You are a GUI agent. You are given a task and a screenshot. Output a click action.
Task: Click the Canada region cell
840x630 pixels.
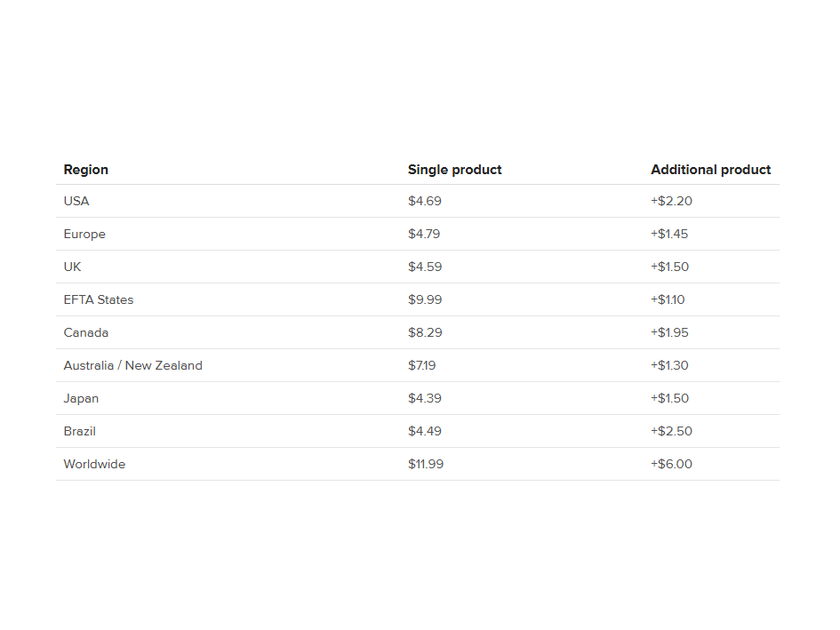(x=86, y=332)
